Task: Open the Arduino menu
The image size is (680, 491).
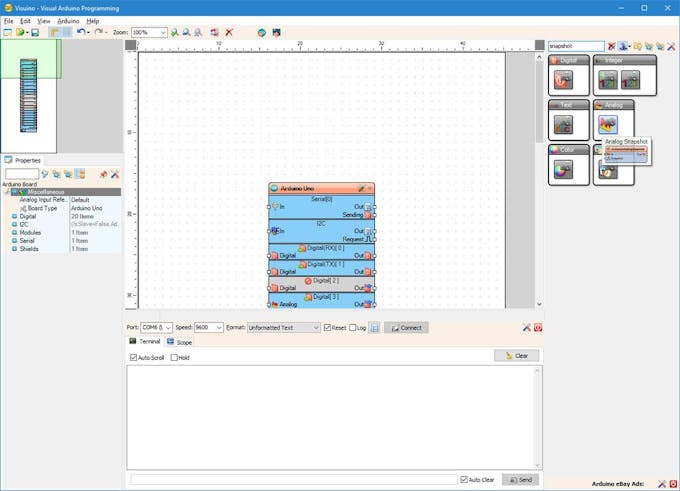Action: [68, 21]
